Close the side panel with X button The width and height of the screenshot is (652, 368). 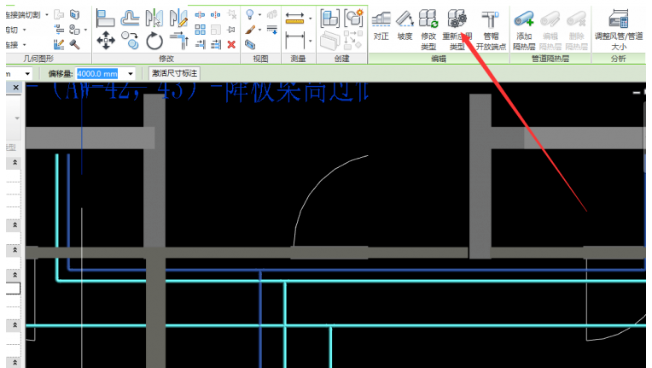pos(15,87)
